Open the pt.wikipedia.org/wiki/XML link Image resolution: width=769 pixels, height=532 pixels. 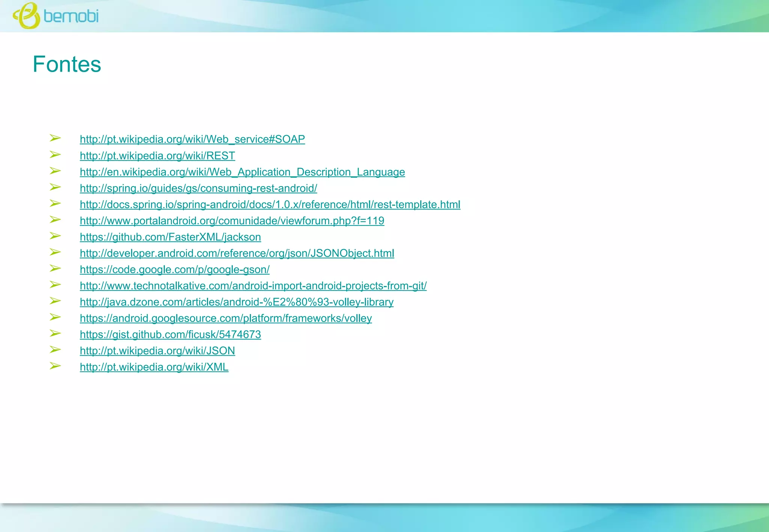(154, 367)
